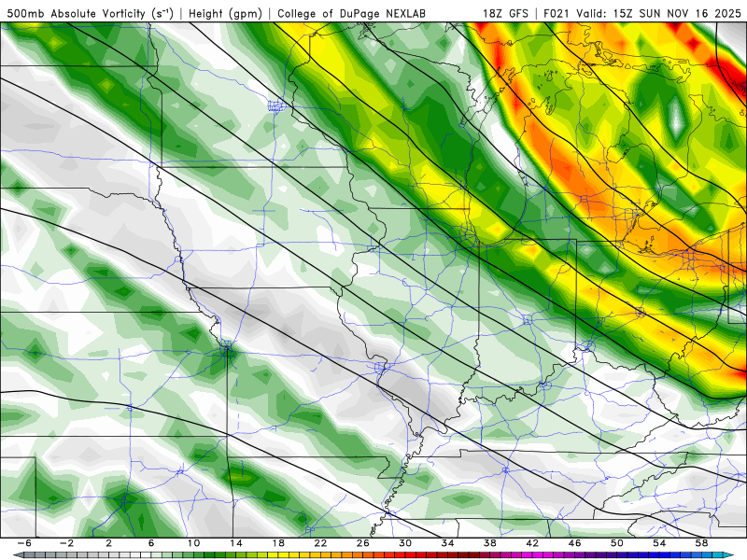Click the '2' color scale label
Image resolution: width=747 pixels, height=560 pixels.
tap(109, 543)
